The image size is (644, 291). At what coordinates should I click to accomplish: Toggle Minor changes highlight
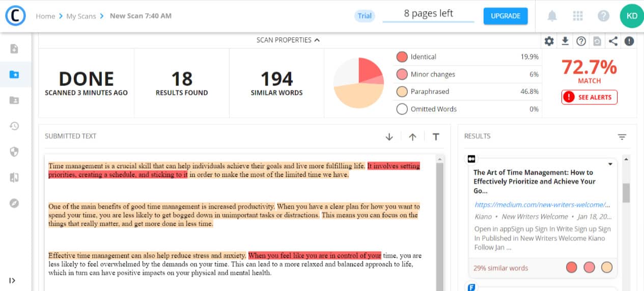[x=402, y=74]
